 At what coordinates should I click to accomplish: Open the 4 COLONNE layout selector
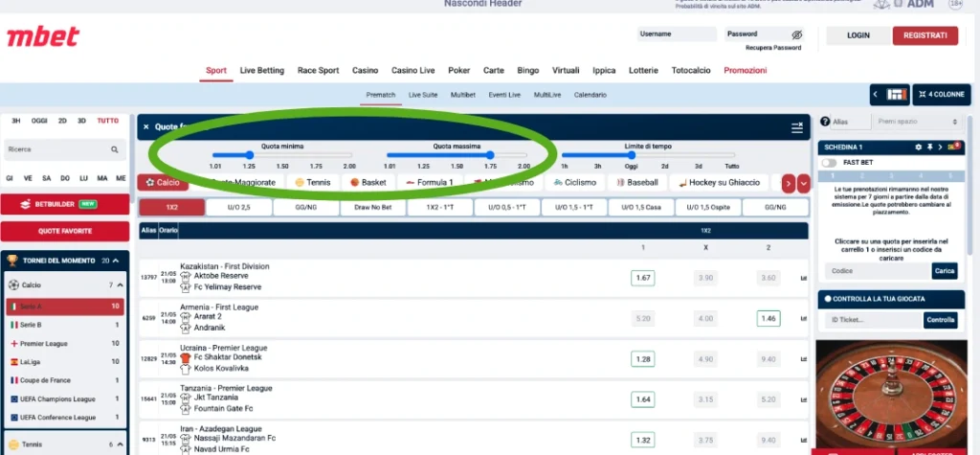pyautogui.click(x=942, y=95)
